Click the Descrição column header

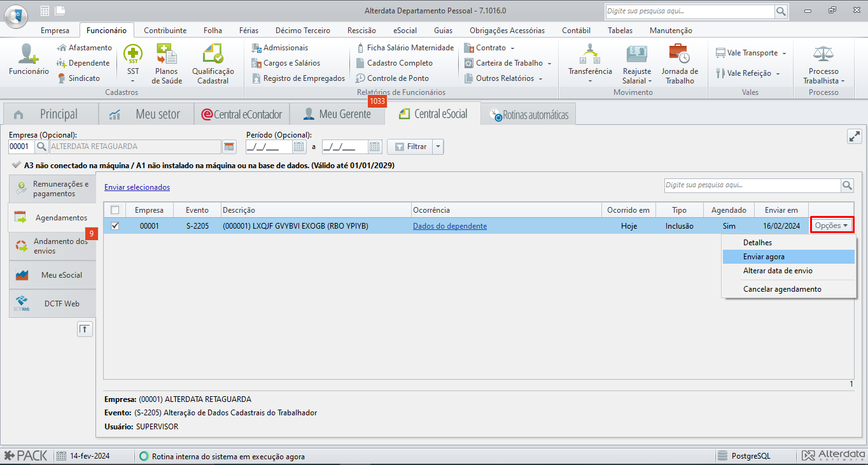point(316,210)
